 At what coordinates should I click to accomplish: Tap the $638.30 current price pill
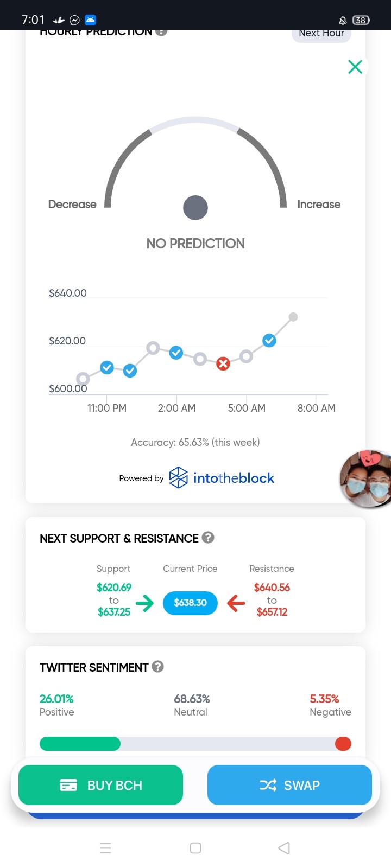[190, 603]
